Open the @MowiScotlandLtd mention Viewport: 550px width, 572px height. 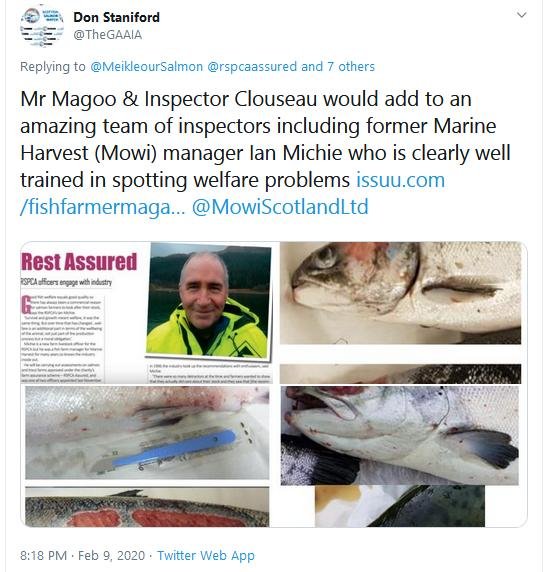(x=280, y=207)
